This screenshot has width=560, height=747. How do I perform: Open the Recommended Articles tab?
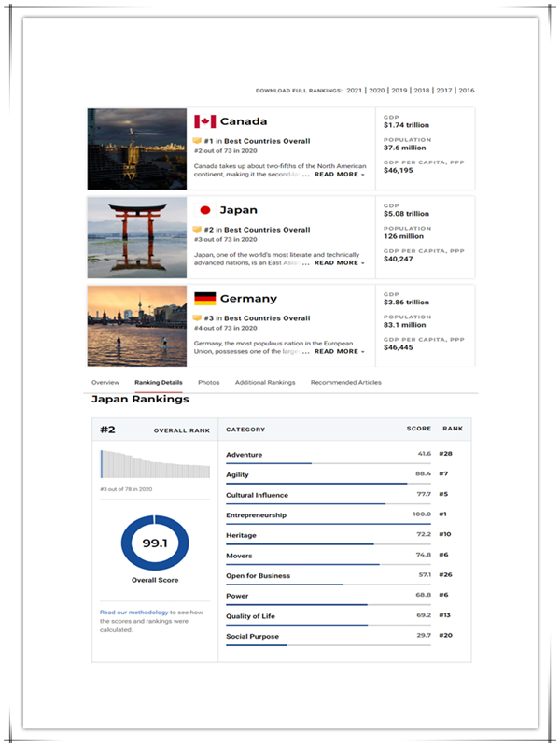[345, 383]
